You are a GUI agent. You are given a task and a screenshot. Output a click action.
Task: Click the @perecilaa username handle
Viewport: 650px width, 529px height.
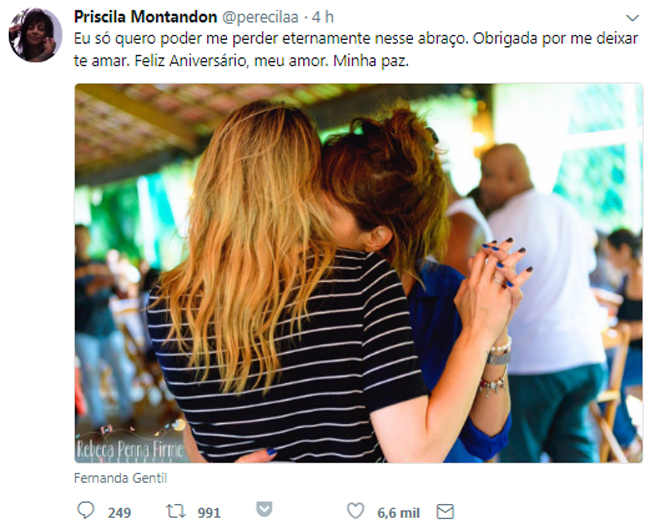pyautogui.click(x=260, y=17)
